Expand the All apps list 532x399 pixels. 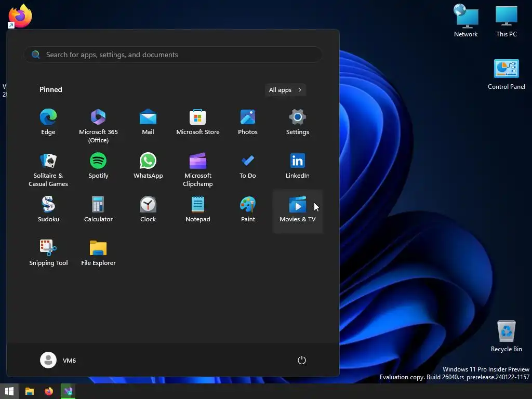pyautogui.click(x=285, y=90)
